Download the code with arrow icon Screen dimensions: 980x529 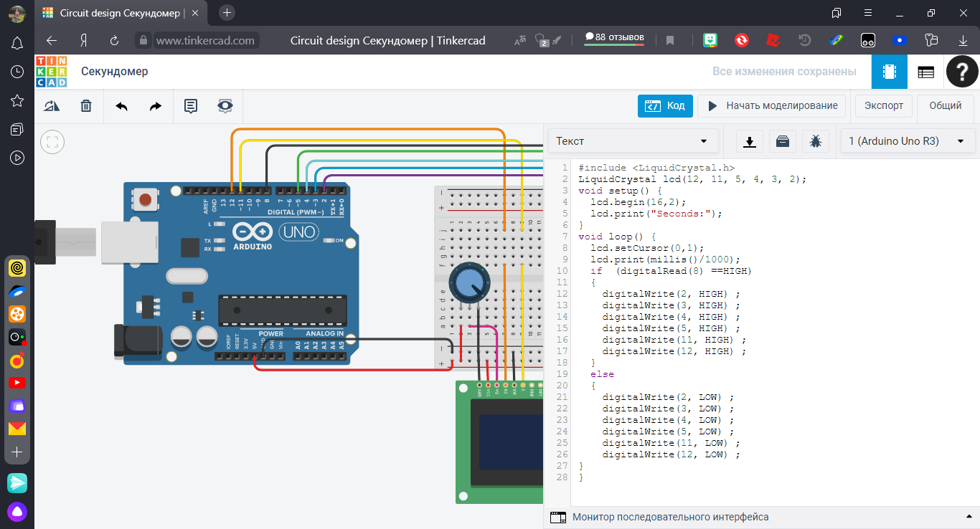[x=750, y=141]
